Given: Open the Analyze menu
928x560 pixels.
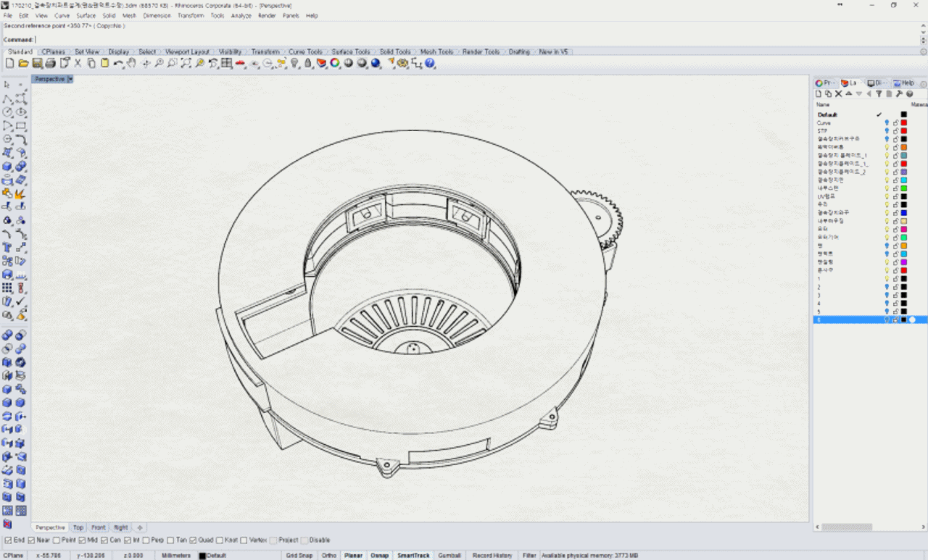Looking at the screenshot, I should point(241,15).
